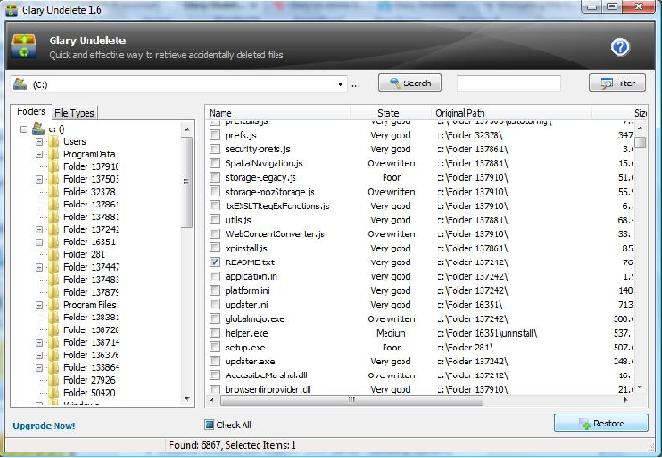Expand the Folder 16351 tree node

tap(39, 242)
